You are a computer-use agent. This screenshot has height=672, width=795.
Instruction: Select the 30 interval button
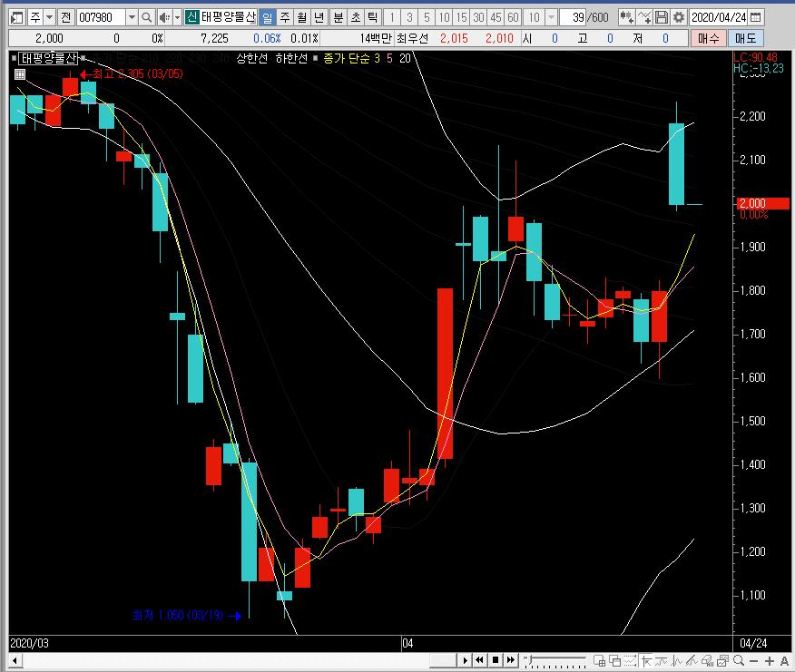pos(478,18)
